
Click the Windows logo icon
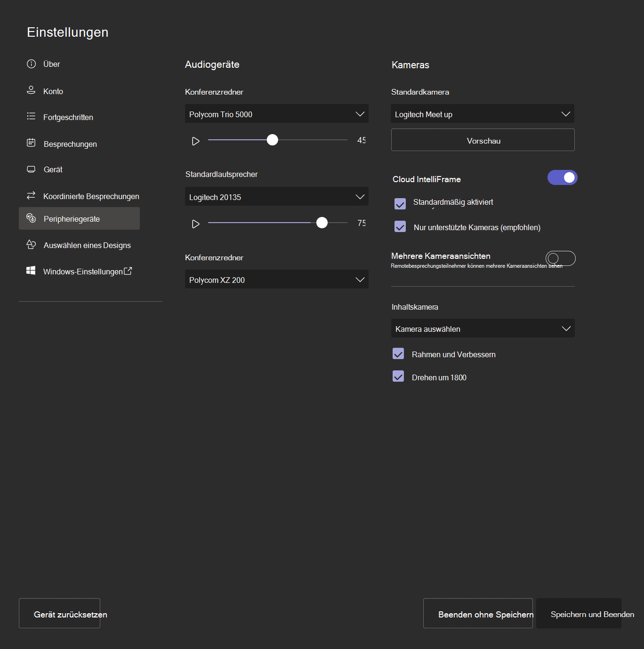31,271
